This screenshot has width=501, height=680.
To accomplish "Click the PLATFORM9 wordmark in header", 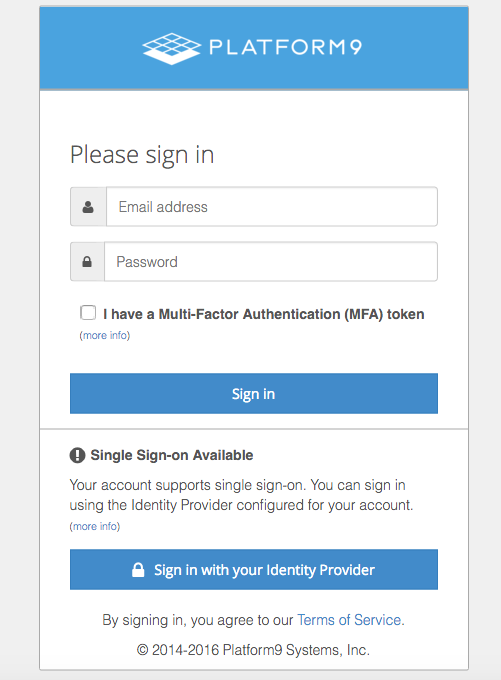I will click(285, 47).
